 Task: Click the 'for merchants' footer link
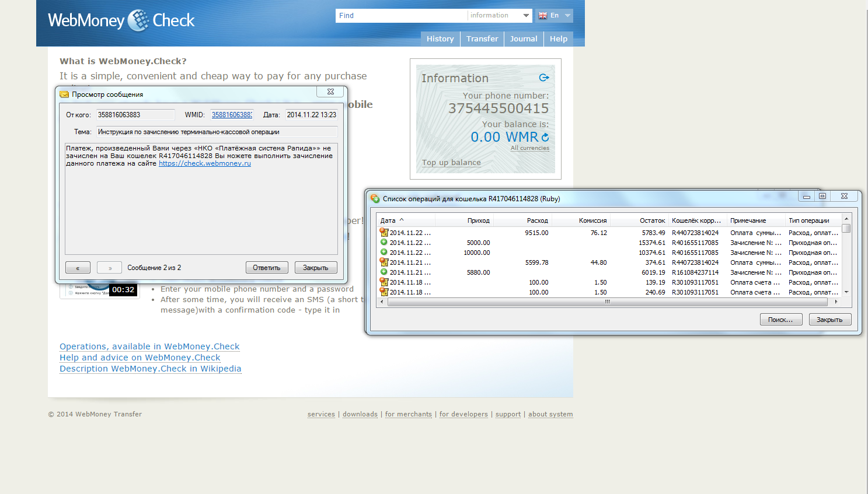click(x=409, y=414)
